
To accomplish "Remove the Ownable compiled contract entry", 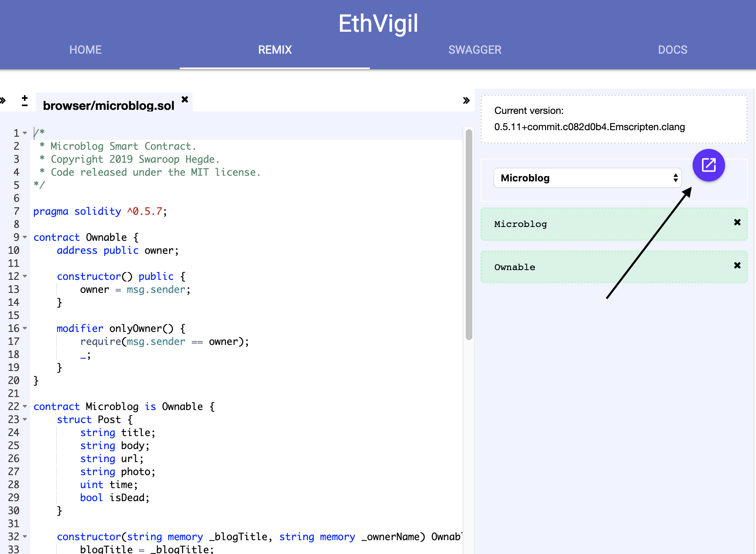I will tap(737, 265).
